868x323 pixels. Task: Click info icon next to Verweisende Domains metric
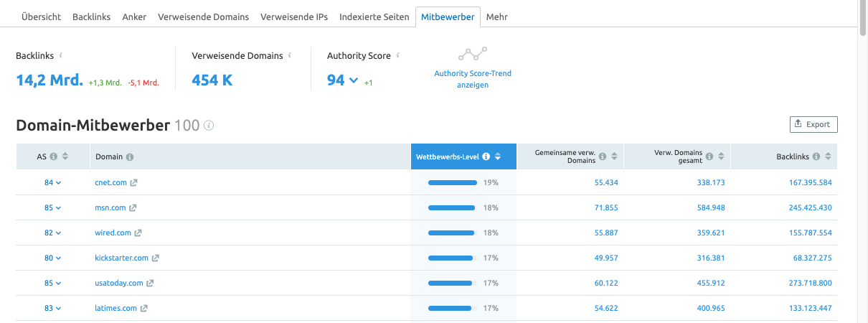pos(290,55)
